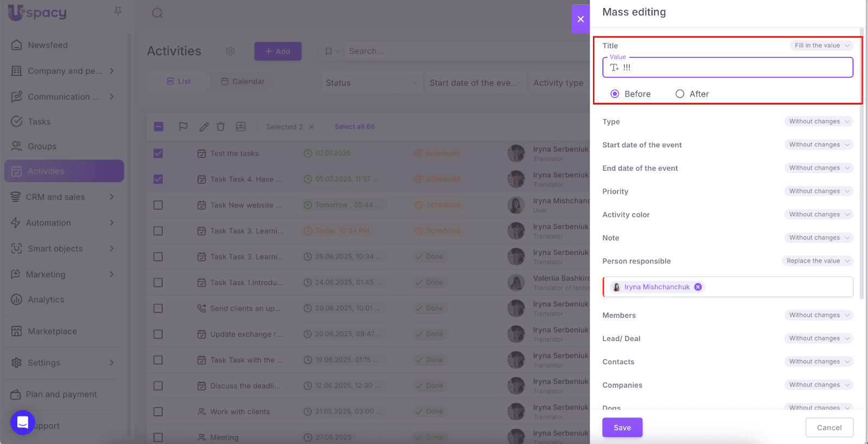Expand Person responsible Replace the value dropdown
868x444 pixels.
(x=817, y=261)
